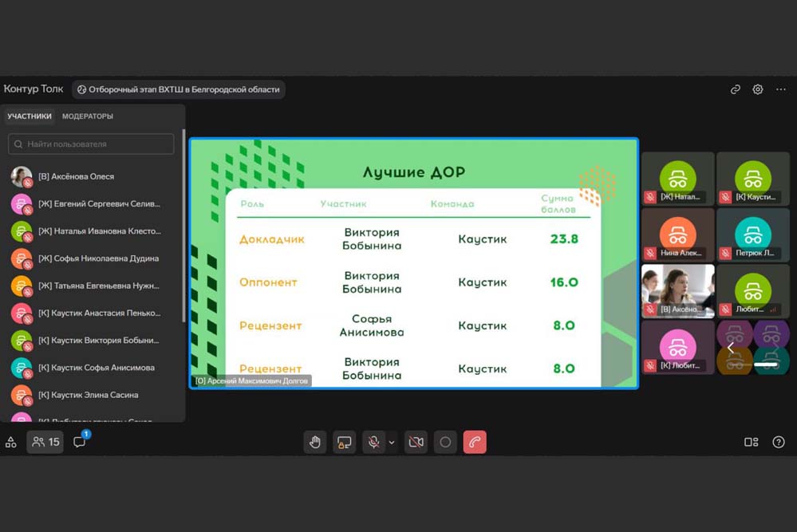Expand microphone options arrow

click(392, 442)
